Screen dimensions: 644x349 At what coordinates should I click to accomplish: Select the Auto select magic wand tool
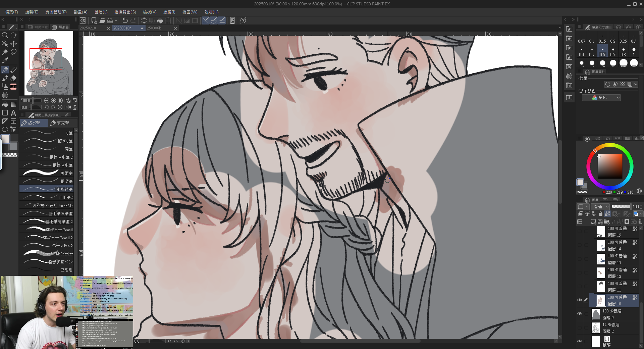pos(5,52)
